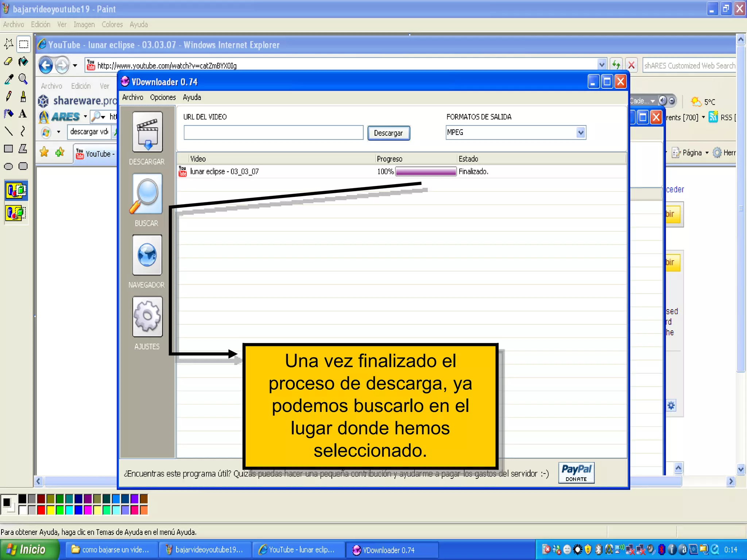747x560 pixels.
Task: Open the ARES toolbar dropdown arrow
Action: pos(85,117)
